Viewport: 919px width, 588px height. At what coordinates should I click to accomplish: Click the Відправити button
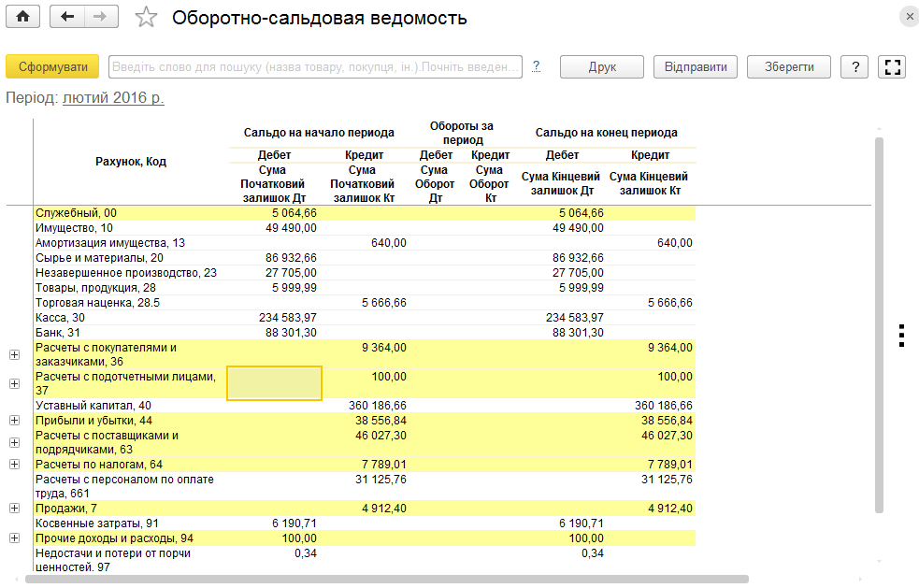click(x=696, y=66)
